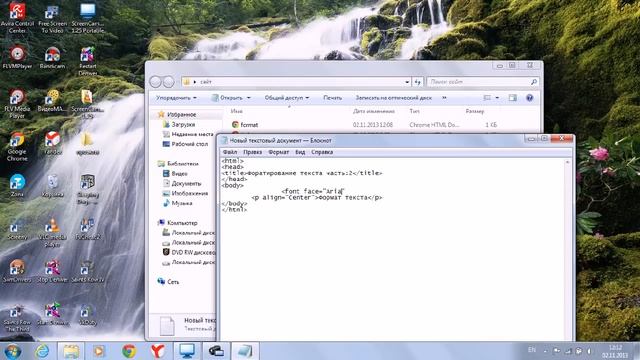Open Windows Start menu orb
This screenshot has height=360, width=640.
pyautogui.click(x=12, y=351)
